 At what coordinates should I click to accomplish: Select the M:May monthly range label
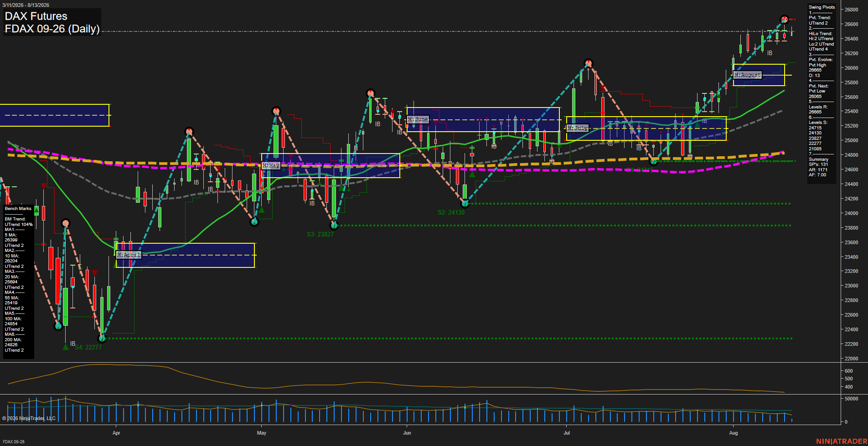pos(271,165)
